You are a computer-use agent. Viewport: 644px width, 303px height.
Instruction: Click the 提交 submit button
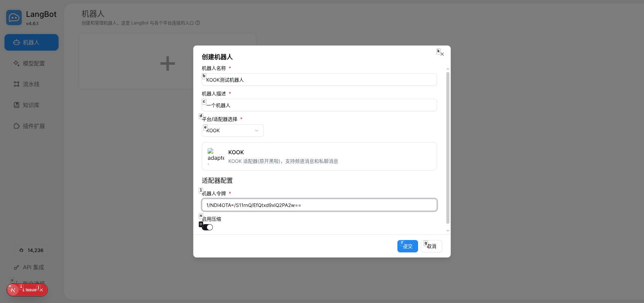pyautogui.click(x=407, y=246)
